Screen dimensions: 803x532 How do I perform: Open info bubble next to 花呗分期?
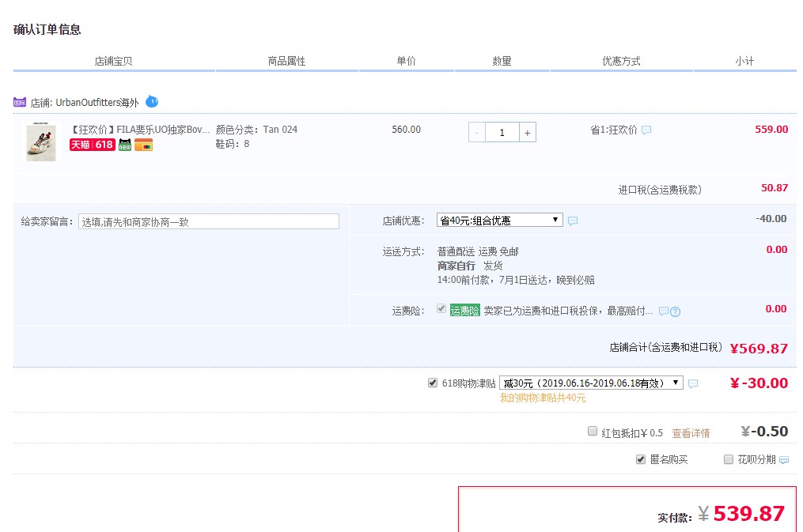783,460
